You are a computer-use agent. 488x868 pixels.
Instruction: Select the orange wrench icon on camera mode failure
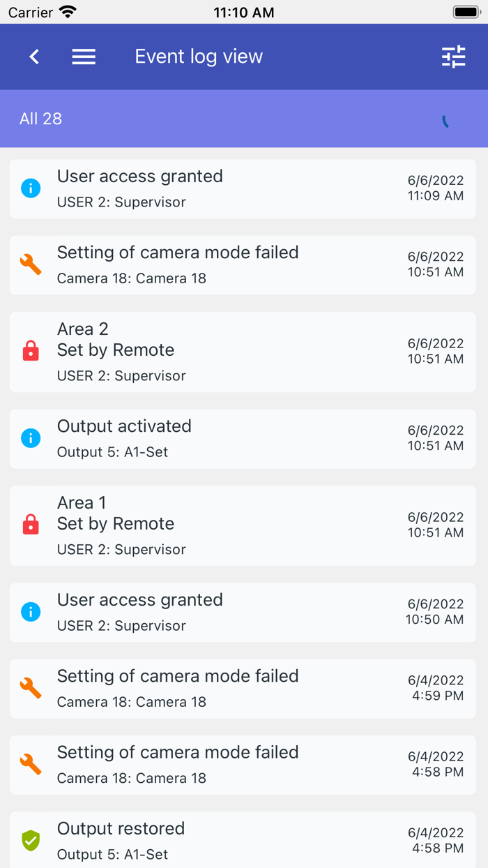pyautogui.click(x=30, y=264)
